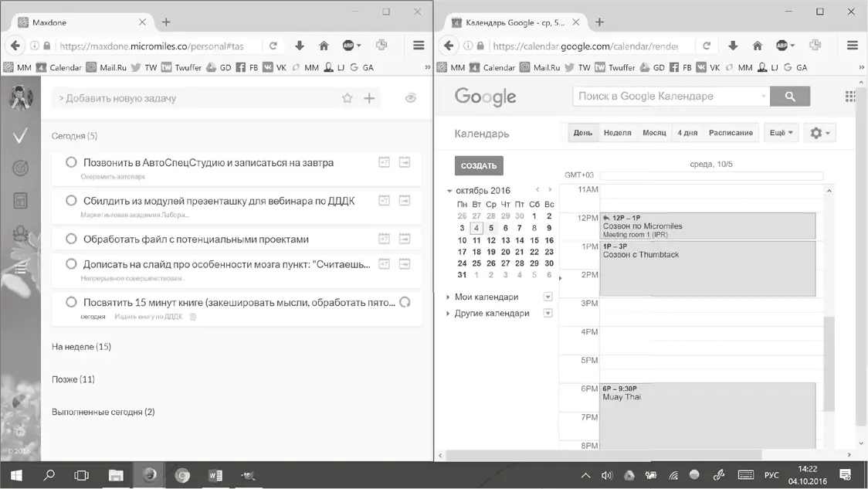Click the 'СОЗДАТЬ' button
The height and width of the screenshot is (489, 868).
(479, 165)
